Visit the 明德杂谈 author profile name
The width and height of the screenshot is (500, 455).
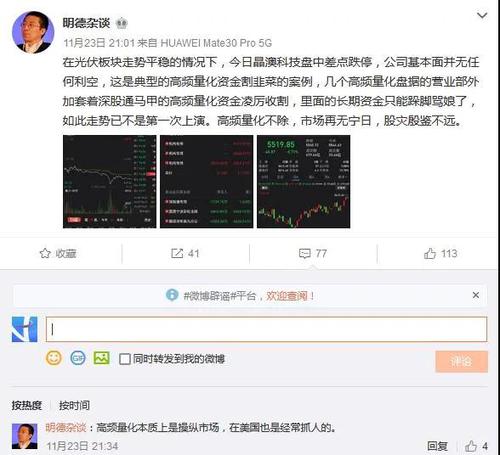click(x=86, y=23)
